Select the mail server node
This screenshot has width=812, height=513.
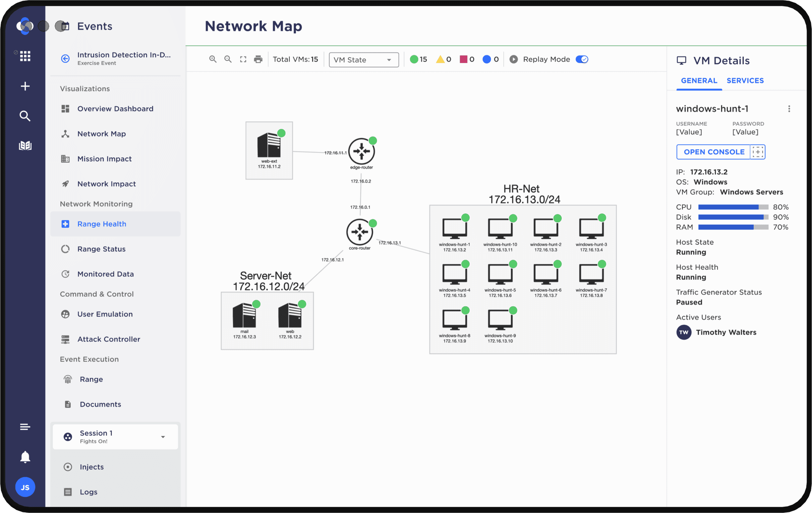click(245, 316)
